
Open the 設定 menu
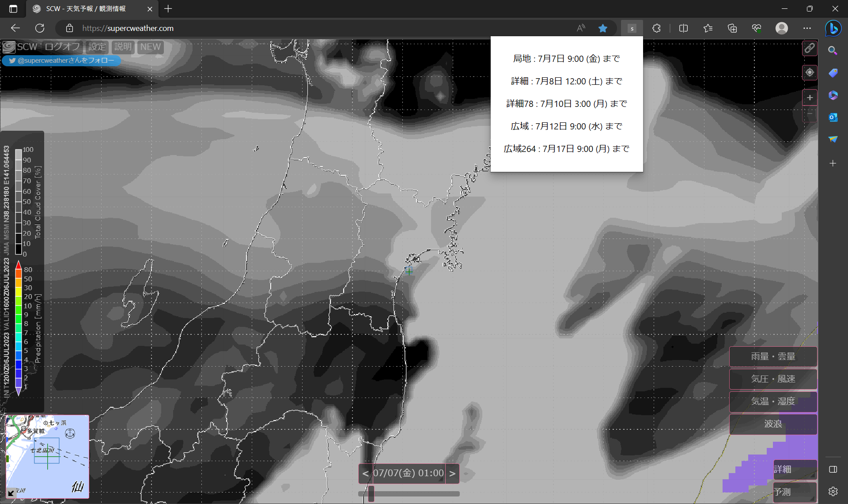97,47
